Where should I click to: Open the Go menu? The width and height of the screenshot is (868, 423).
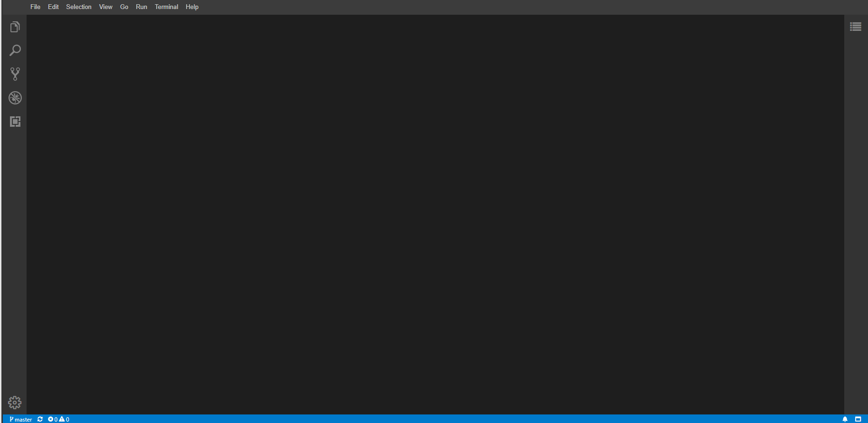tap(124, 7)
